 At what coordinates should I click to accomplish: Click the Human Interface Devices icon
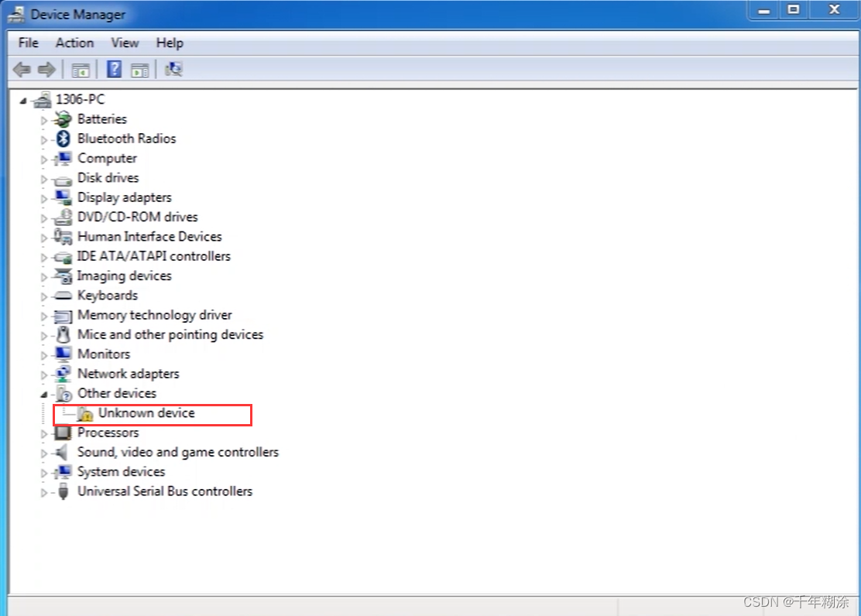coord(63,237)
